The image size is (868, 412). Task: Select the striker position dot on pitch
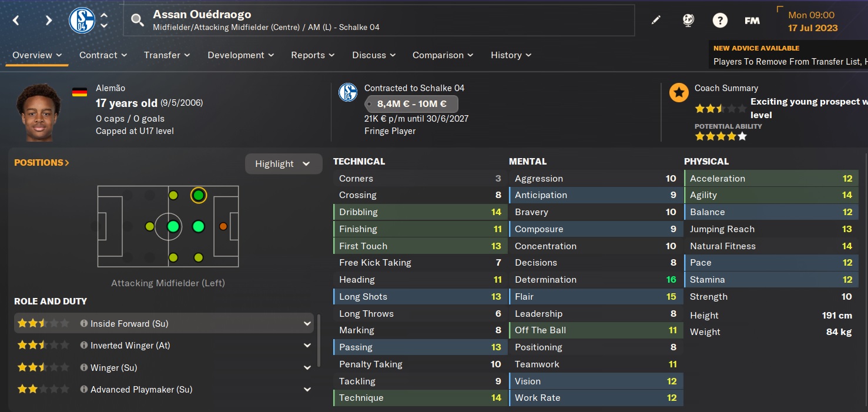pyautogui.click(x=223, y=226)
